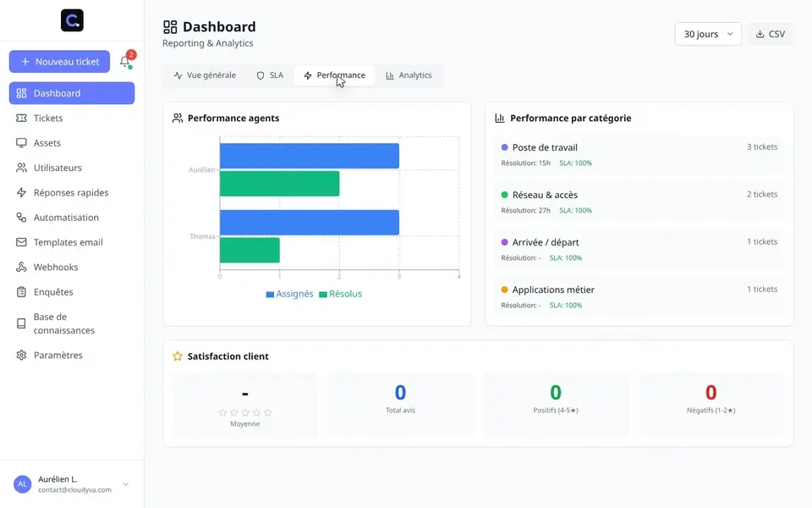
Task: Open Paramètres in the sidebar
Action: click(x=72, y=356)
